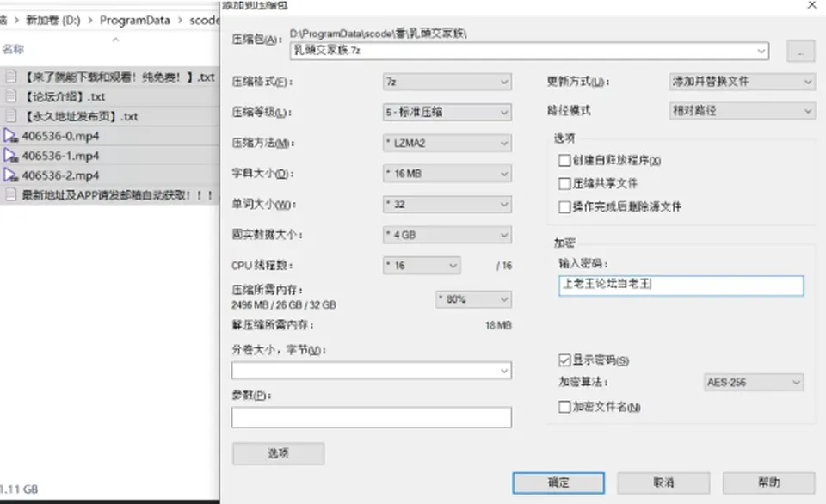Click the 最新地址及APP text file icon
The height and width of the screenshot is (504, 826).
[x=10, y=195]
